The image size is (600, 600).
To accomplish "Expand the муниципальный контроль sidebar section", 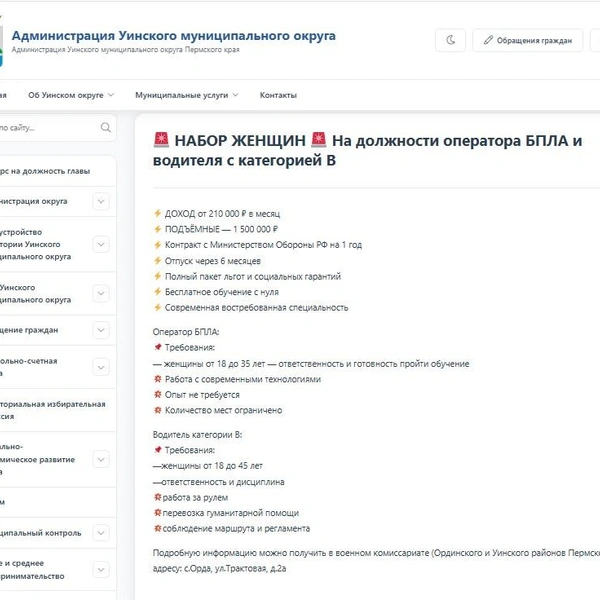I will 101,533.
